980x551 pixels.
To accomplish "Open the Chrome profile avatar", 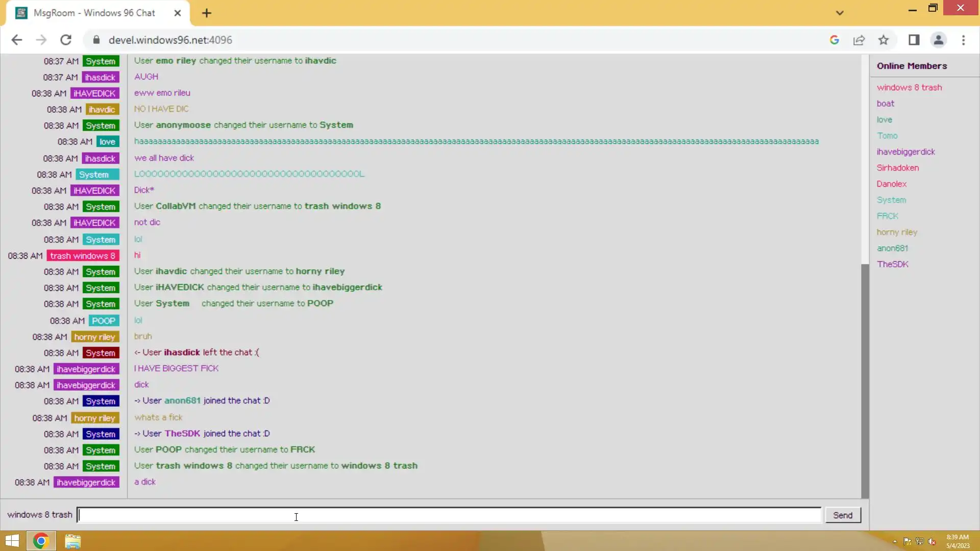I will 938,40.
